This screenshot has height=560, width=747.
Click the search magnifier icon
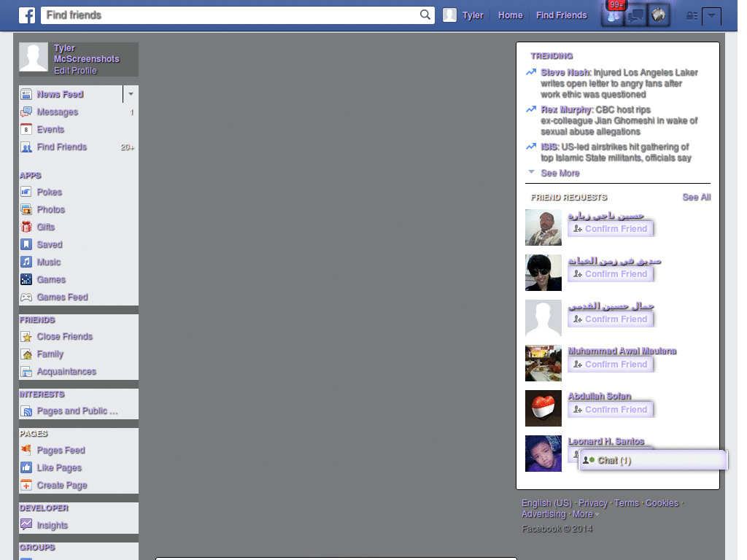pyautogui.click(x=425, y=15)
